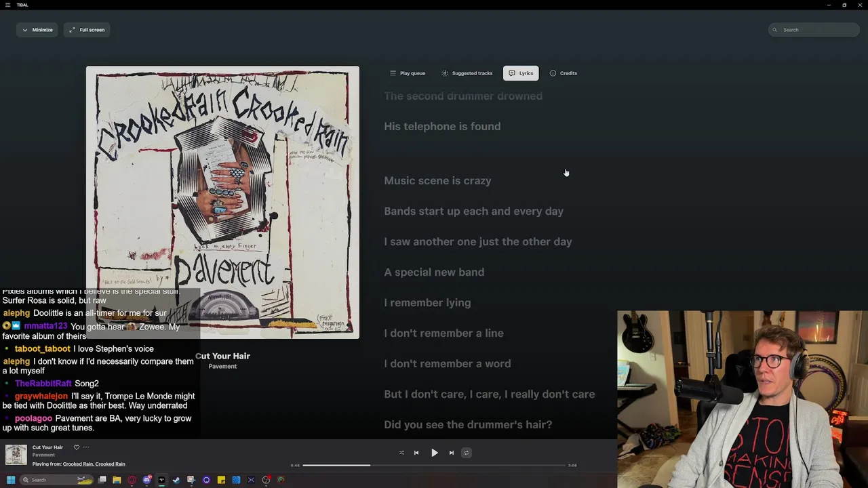Open the TIDAL taskbar icon
Screen dimensions: 868x488
pos(161,480)
